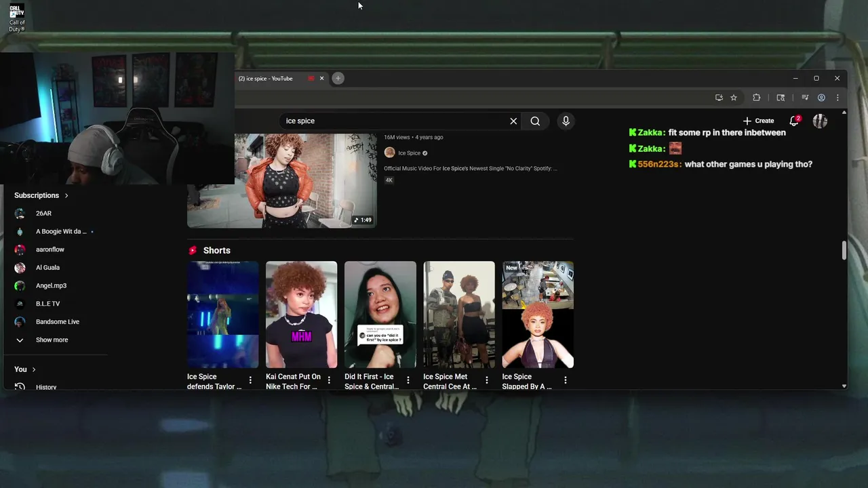
Task: Open the 'New' tagged short thumbnail
Action: pyautogui.click(x=538, y=314)
